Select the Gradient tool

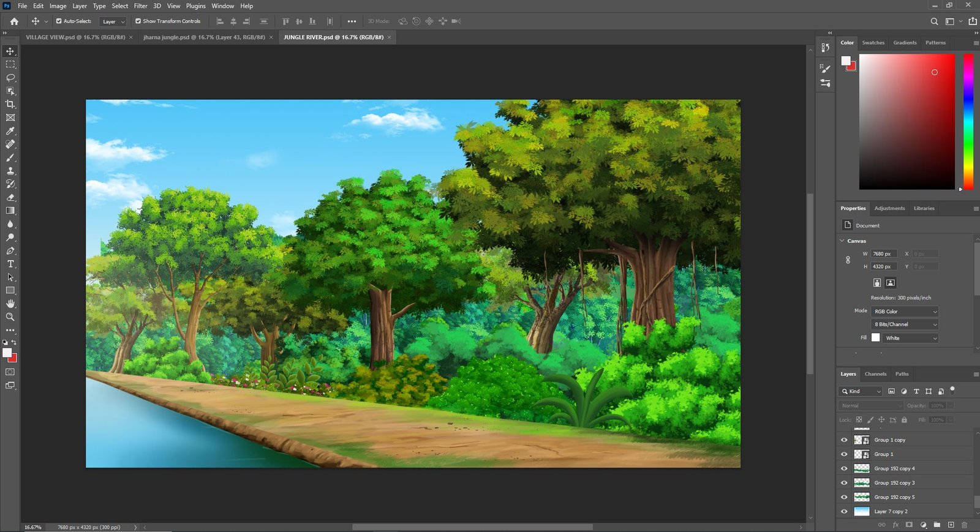[x=10, y=211]
